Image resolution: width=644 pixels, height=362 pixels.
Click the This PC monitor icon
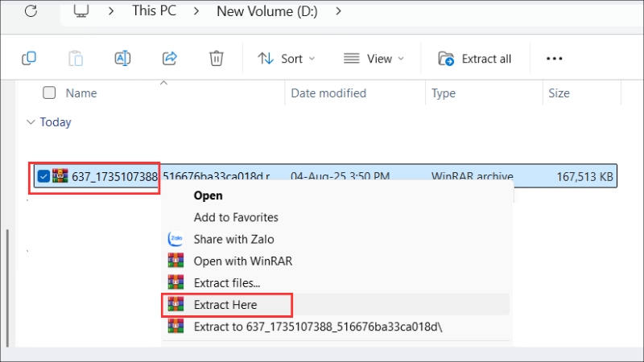click(81, 11)
